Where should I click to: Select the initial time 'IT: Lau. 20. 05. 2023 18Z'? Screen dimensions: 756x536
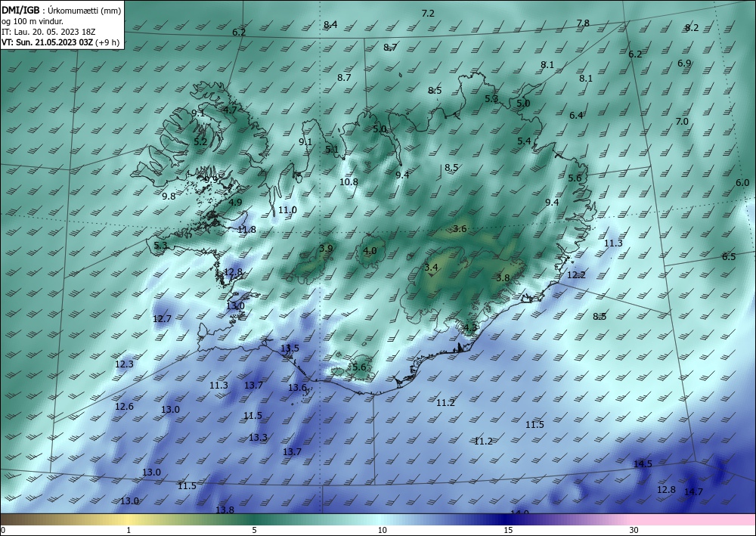(x=48, y=32)
